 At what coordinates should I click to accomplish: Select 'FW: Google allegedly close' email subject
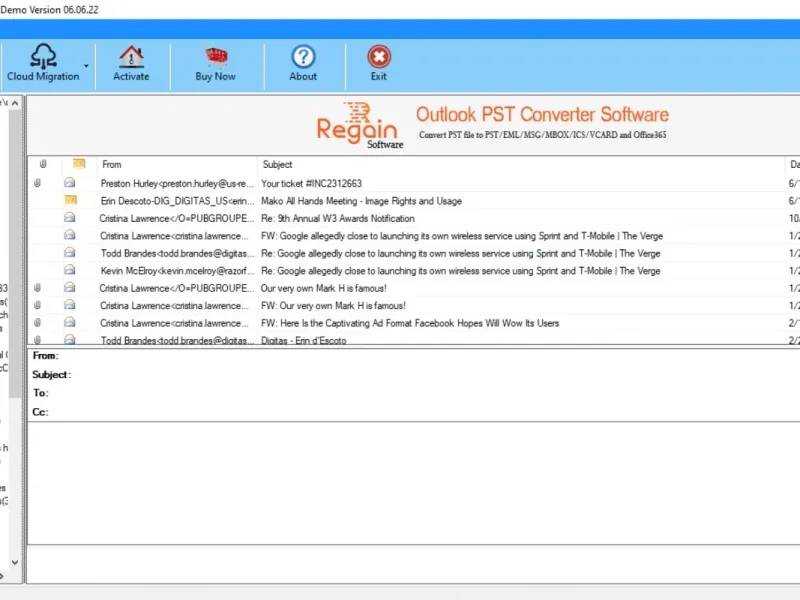462,236
